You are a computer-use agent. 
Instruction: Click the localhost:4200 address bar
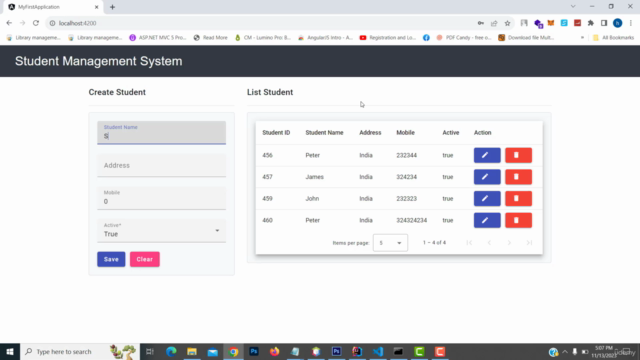(x=261, y=23)
